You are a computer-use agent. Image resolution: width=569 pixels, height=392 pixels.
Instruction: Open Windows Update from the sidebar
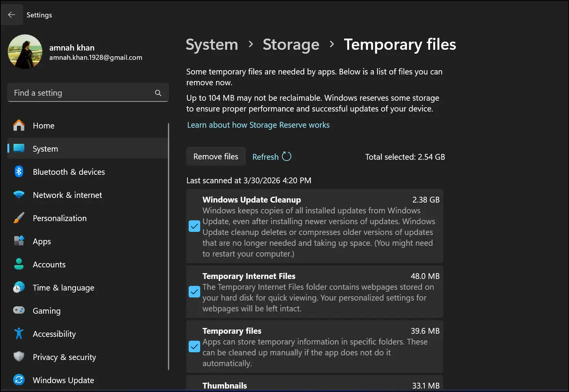point(63,380)
